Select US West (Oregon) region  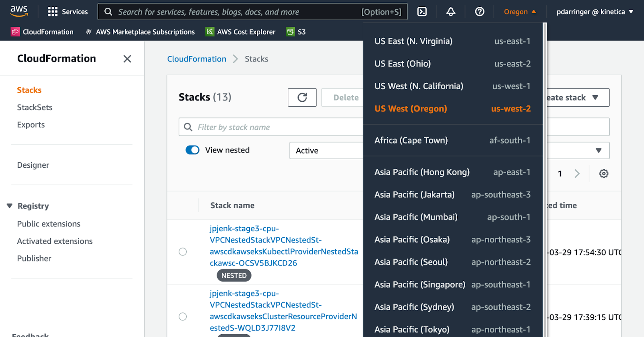pyautogui.click(x=453, y=109)
